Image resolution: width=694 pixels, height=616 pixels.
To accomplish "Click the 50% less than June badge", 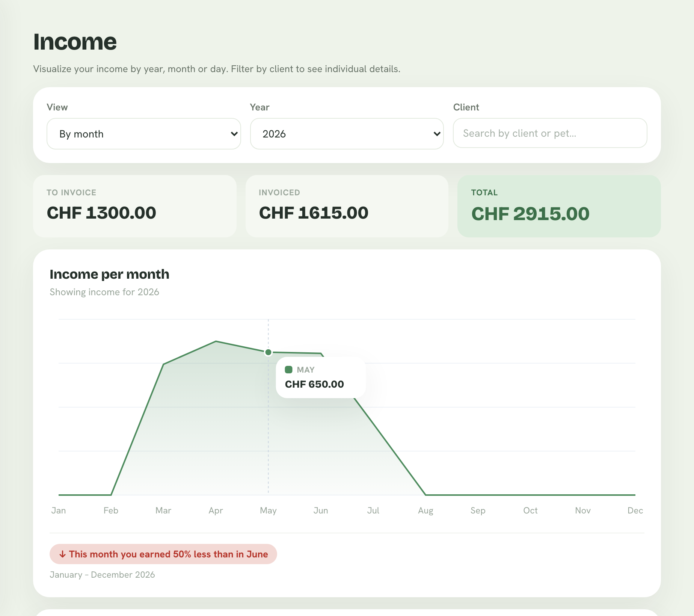I will click(163, 554).
